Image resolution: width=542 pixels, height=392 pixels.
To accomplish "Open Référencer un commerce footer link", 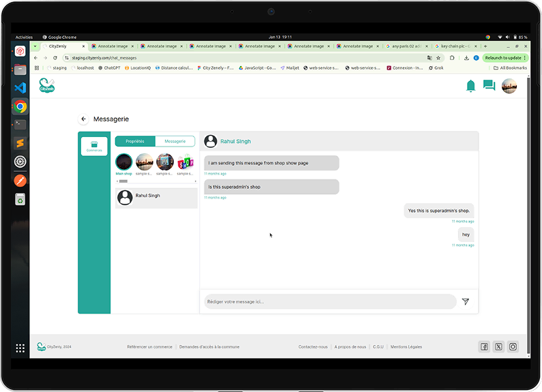I will (x=149, y=347).
